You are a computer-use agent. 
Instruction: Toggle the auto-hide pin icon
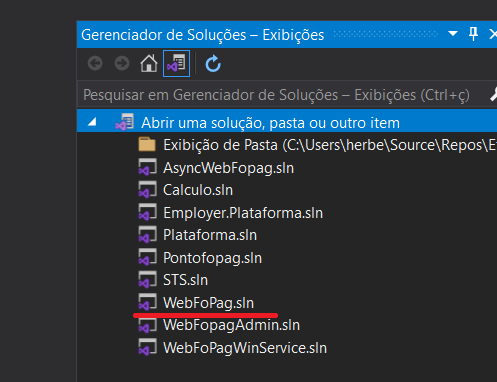[473, 34]
